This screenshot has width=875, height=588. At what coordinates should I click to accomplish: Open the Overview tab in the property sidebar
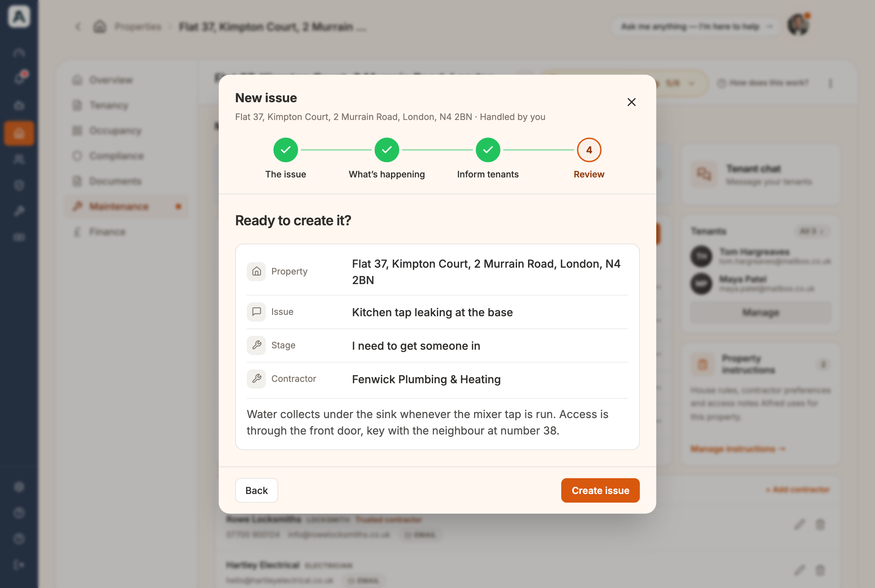pos(126,80)
